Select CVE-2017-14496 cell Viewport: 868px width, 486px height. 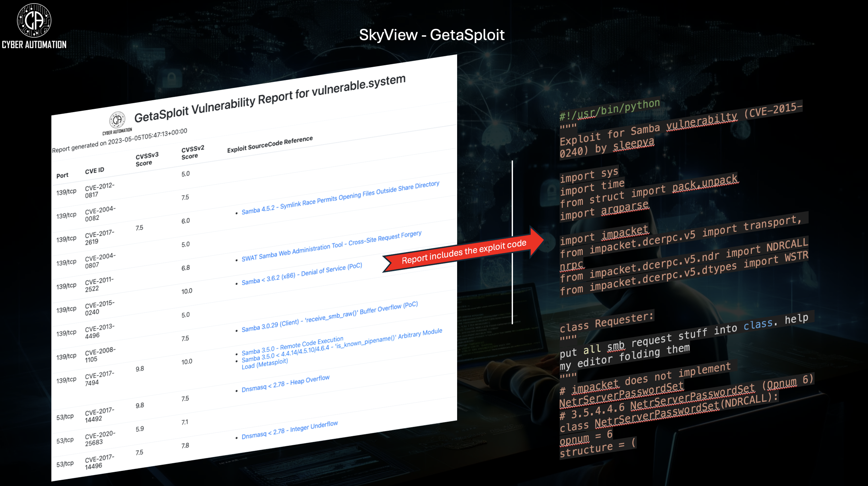[100, 462]
